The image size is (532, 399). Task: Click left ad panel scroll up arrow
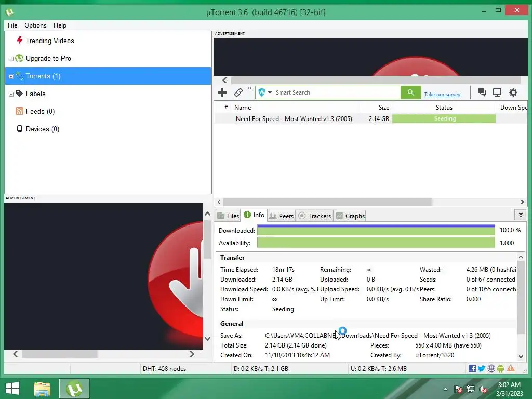click(x=208, y=214)
